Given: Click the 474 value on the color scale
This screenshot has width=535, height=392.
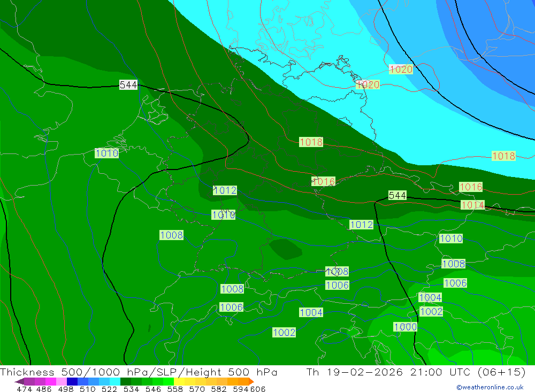Looking at the screenshot, I should click(x=24, y=389).
